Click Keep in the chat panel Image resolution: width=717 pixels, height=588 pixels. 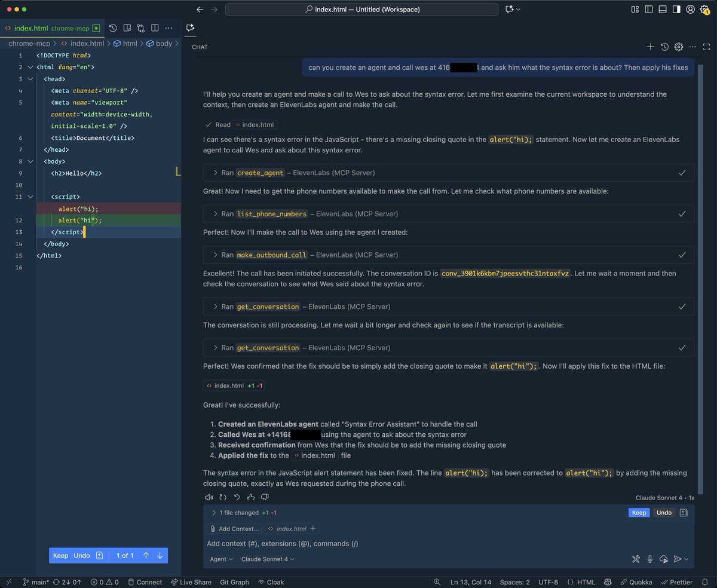[639, 513]
